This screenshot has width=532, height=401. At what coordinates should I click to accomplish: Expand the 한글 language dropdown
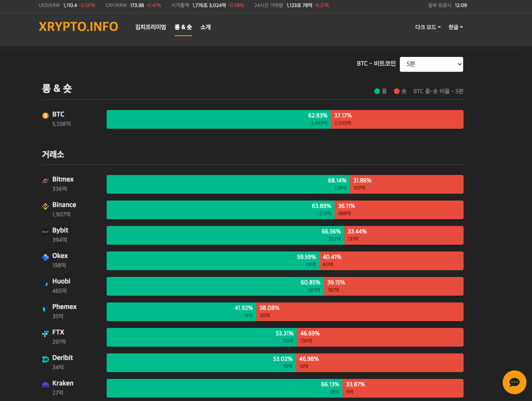pyautogui.click(x=456, y=27)
